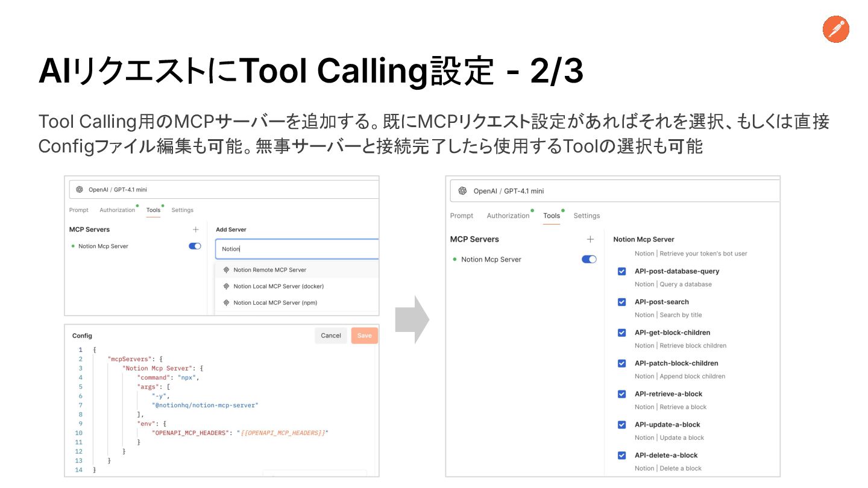Image resolution: width=868 pixels, height=488 pixels.
Task: Click "Notion | Delete a block" description
Action: coord(668,469)
